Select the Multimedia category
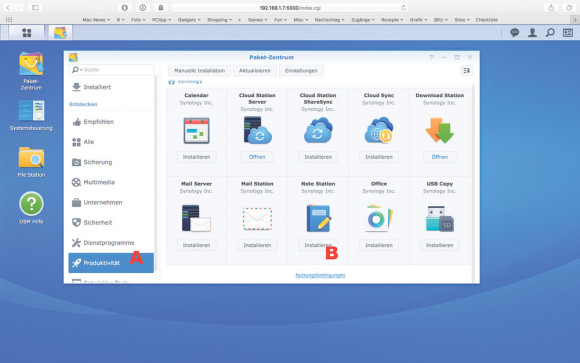The width and height of the screenshot is (580, 363). click(111, 182)
